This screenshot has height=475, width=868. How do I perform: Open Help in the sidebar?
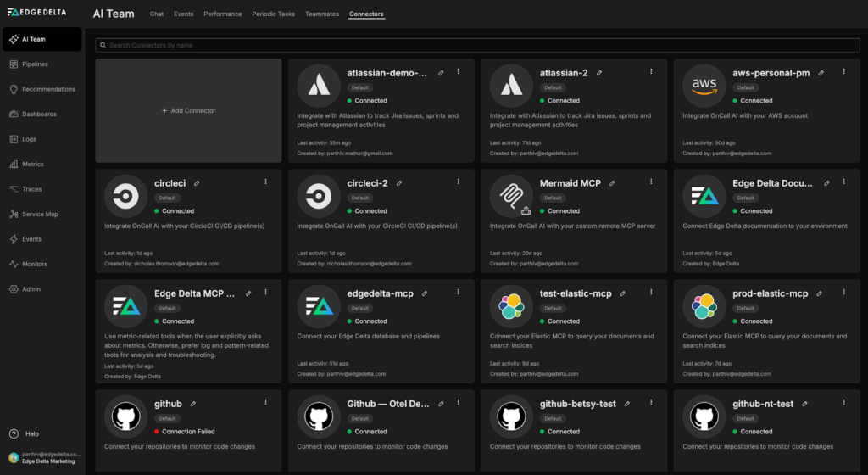32,433
